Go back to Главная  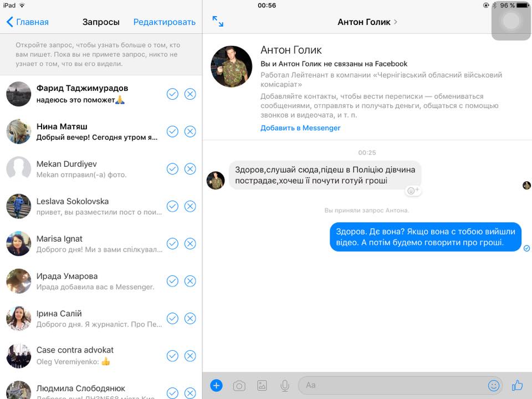[28, 22]
